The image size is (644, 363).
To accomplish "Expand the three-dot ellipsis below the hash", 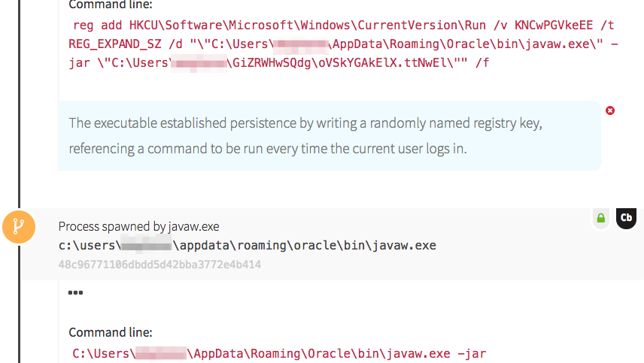I will [75, 292].
